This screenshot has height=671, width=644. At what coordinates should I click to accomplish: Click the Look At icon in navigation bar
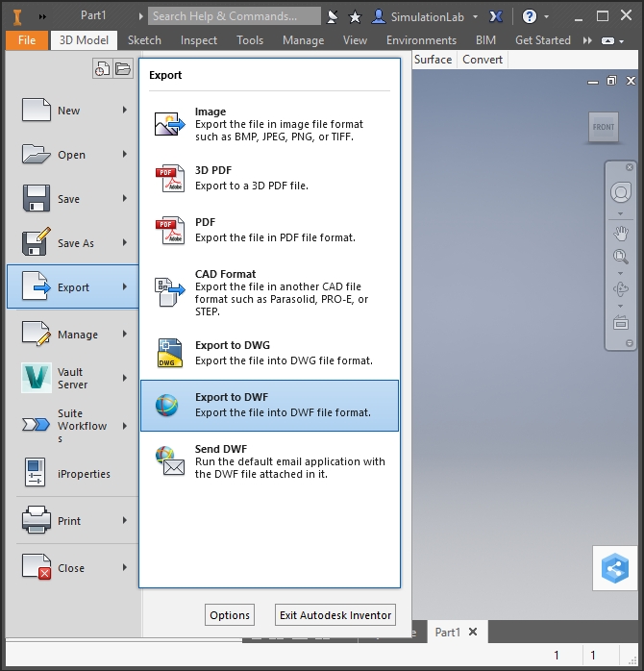tap(621, 322)
